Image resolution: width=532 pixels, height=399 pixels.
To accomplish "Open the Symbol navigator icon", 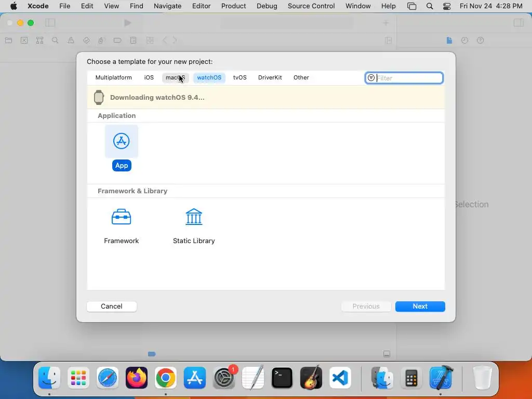I will tap(39, 41).
